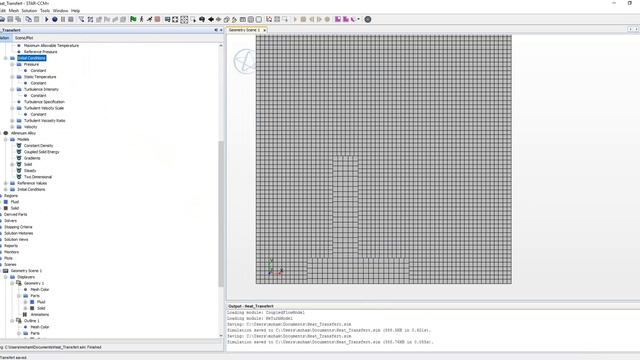Open the Tools menu
This screenshot has width=640, height=360.
[45, 11]
